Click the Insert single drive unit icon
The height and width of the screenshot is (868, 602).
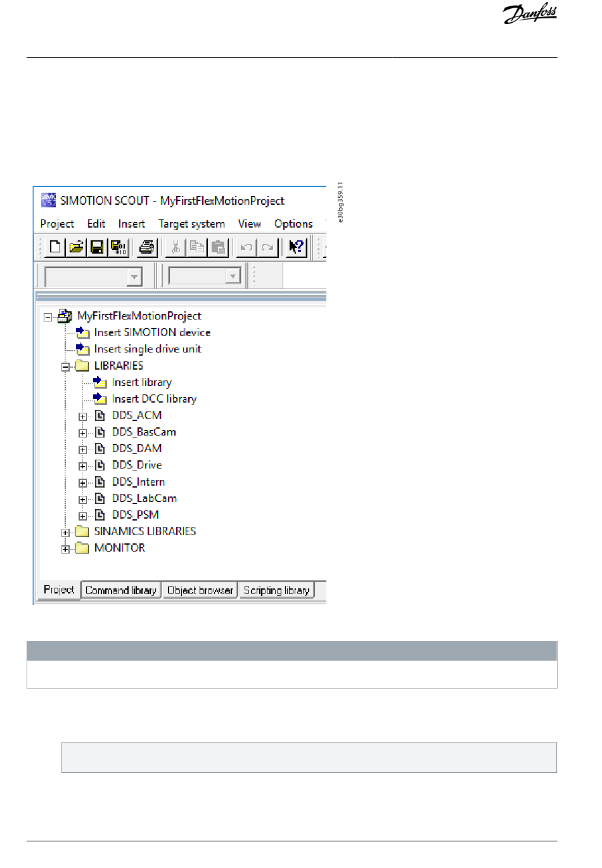83,349
